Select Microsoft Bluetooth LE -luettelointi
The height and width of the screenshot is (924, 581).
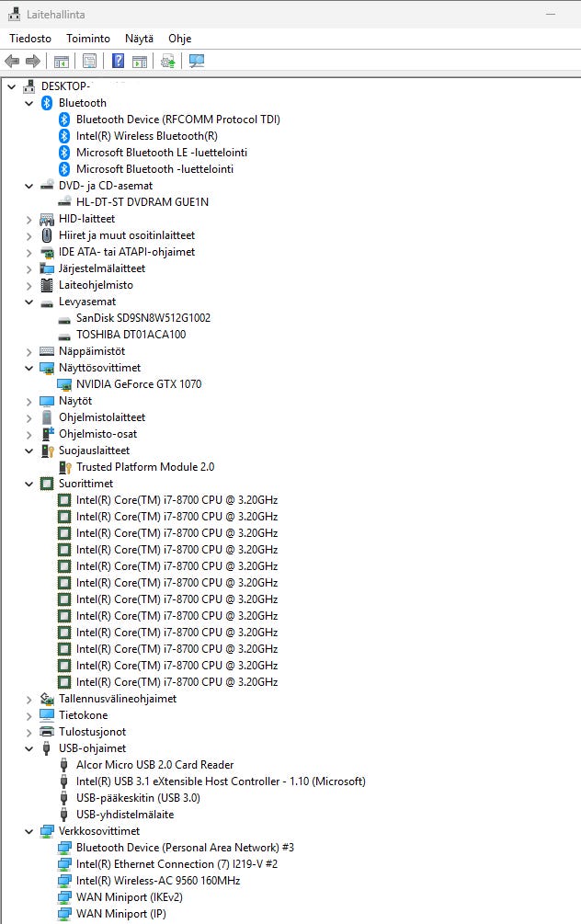click(x=162, y=152)
